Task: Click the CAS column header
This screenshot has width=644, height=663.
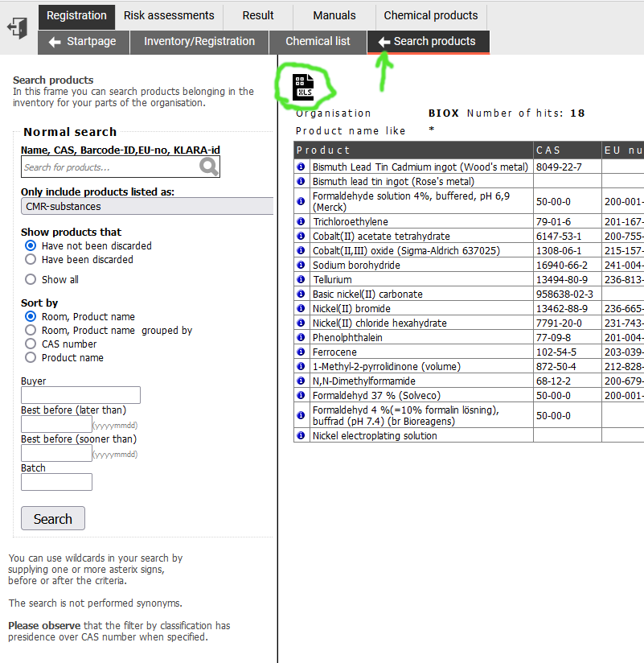Action: 568,150
